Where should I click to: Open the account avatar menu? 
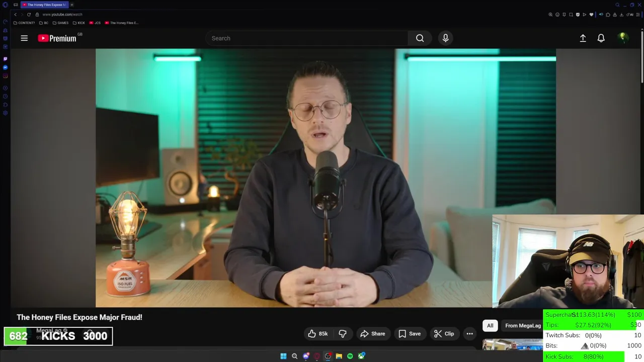click(x=623, y=38)
